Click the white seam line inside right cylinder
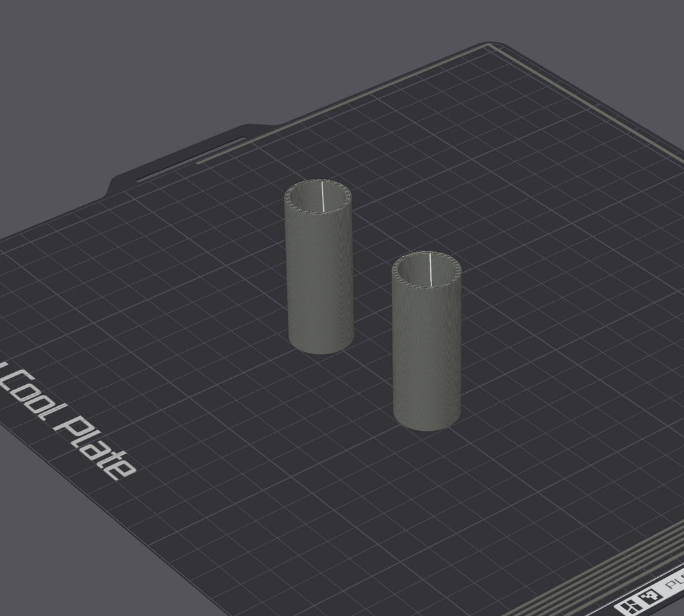This screenshot has width=684, height=616. click(x=430, y=270)
